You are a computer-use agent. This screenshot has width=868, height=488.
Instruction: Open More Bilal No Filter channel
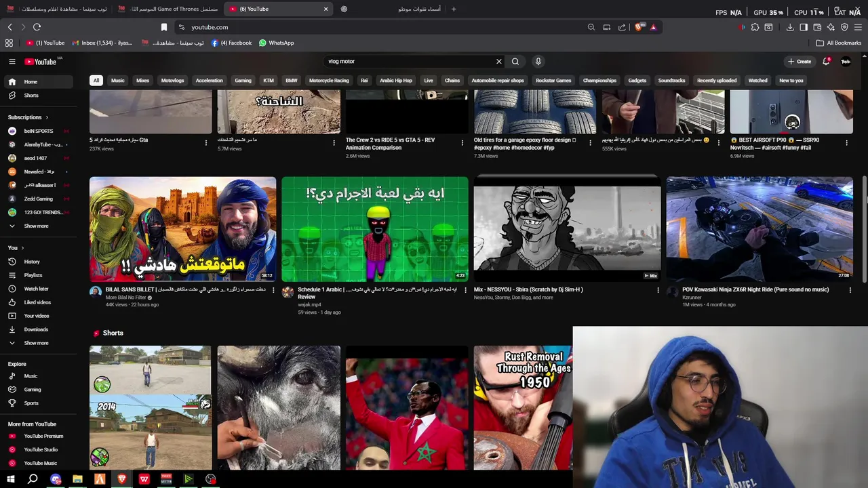click(x=126, y=298)
